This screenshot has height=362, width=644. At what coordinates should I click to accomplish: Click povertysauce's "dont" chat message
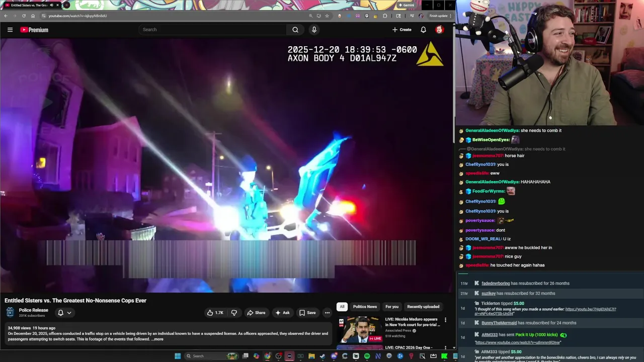pyautogui.click(x=485, y=230)
